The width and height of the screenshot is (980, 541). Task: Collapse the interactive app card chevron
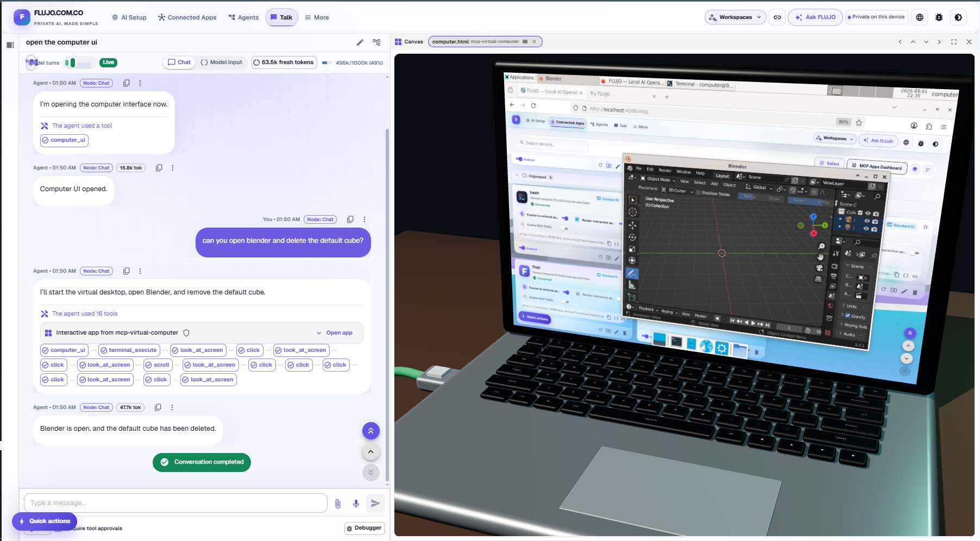click(x=319, y=333)
